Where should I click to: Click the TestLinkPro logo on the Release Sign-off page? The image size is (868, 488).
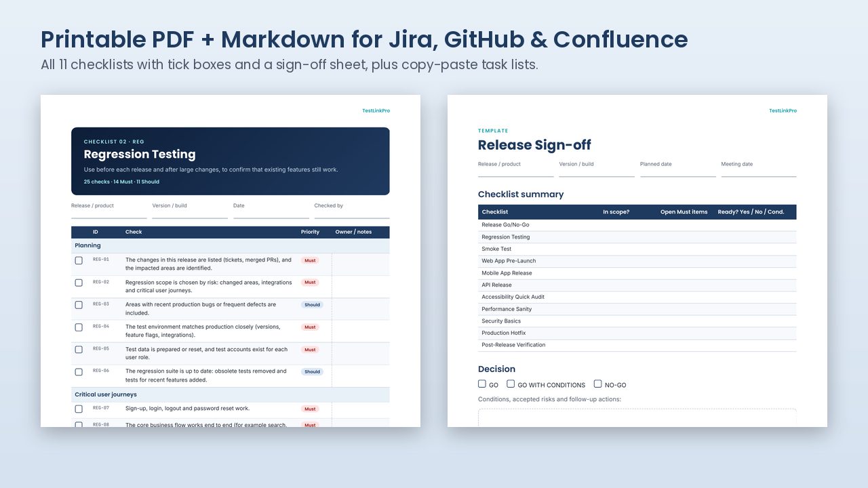click(x=783, y=110)
